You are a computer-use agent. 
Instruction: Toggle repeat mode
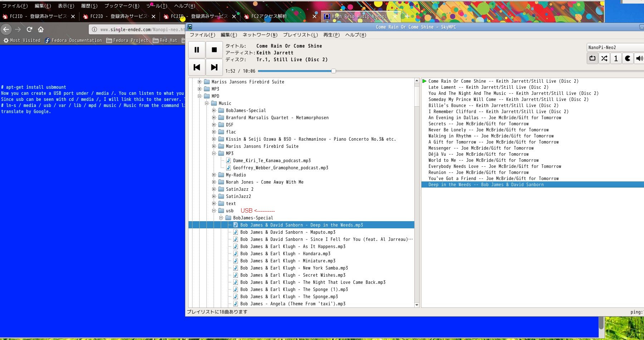[592, 58]
